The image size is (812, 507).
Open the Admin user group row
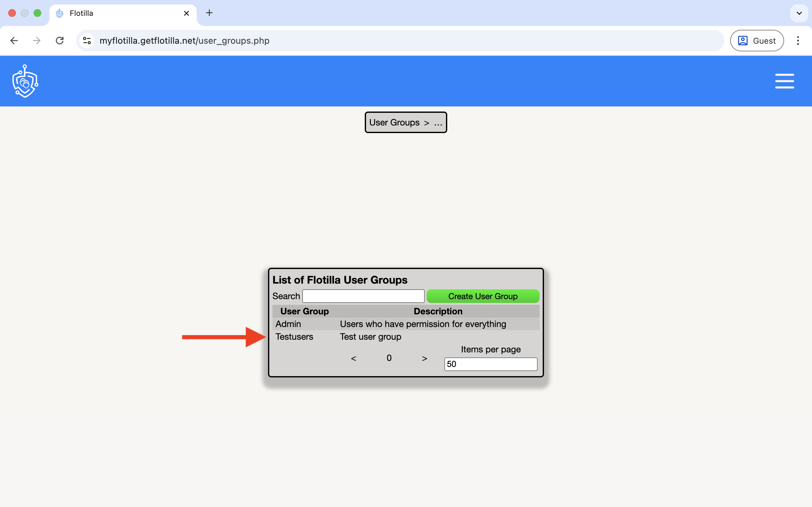pyautogui.click(x=288, y=324)
